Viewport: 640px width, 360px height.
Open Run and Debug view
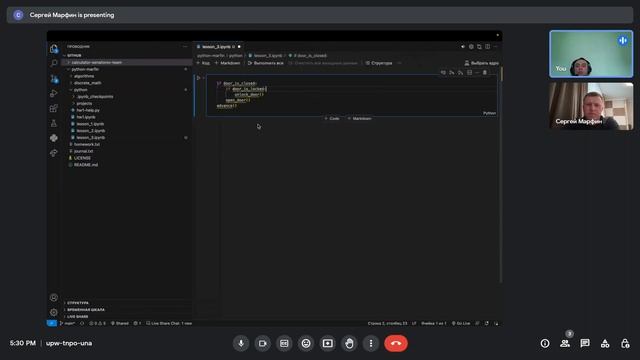pyautogui.click(x=53, y=93)
